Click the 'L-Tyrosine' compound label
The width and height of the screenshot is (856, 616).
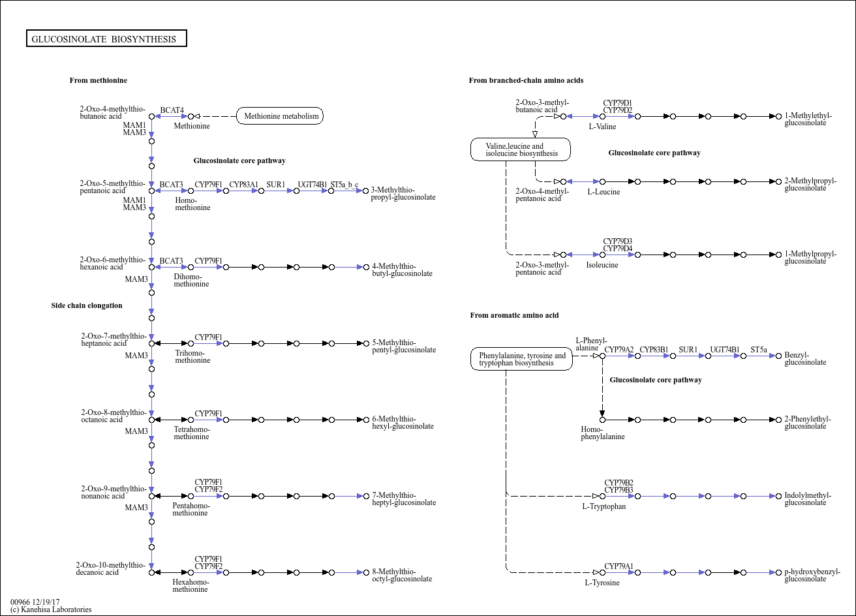(602, 583)
